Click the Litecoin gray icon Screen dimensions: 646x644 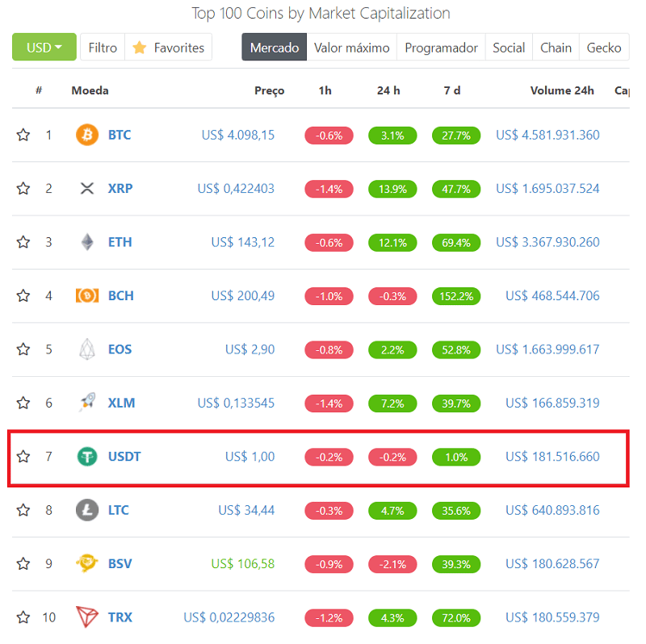pos(86,510)
